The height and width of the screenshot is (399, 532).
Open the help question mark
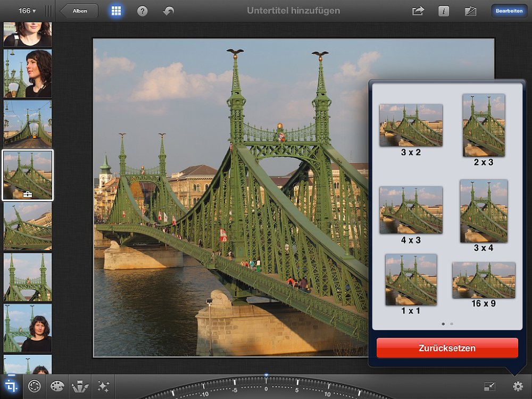[142, 11]
